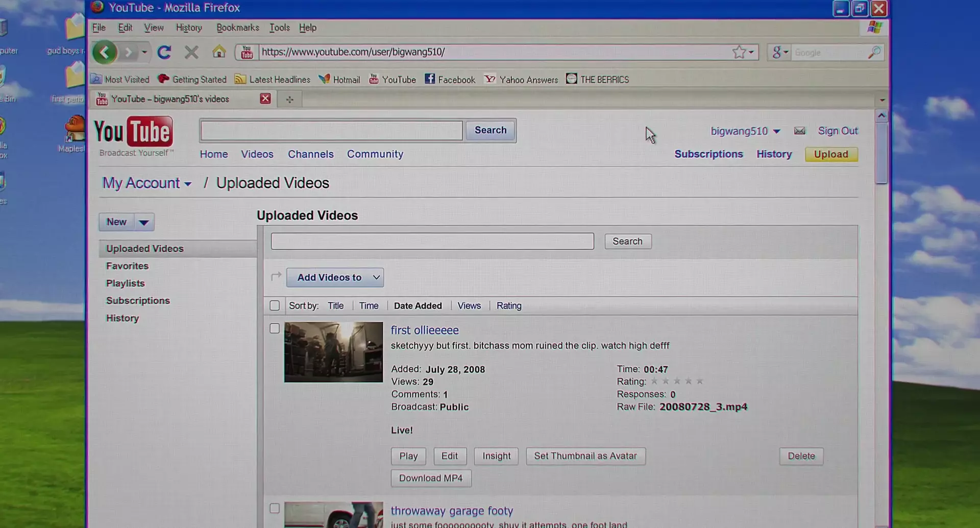This screenshot has height=528, width=980.
Task: Open the Getting Started bookmark
Action: [x=192, y=79]
